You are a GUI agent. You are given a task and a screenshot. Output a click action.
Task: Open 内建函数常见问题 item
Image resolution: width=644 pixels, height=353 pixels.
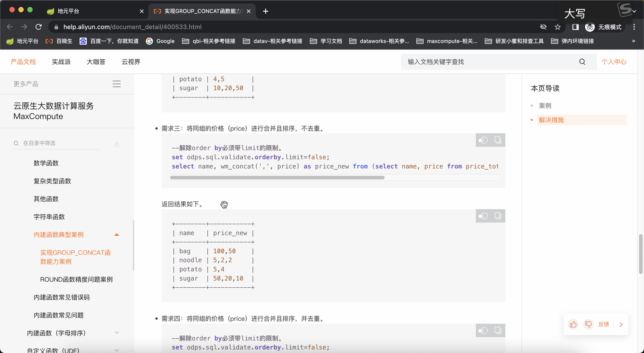pos(58,315)
